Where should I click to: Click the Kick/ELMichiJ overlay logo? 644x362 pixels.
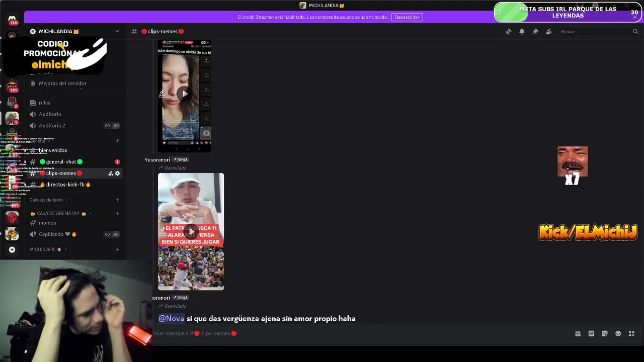(x=588, y=232)
